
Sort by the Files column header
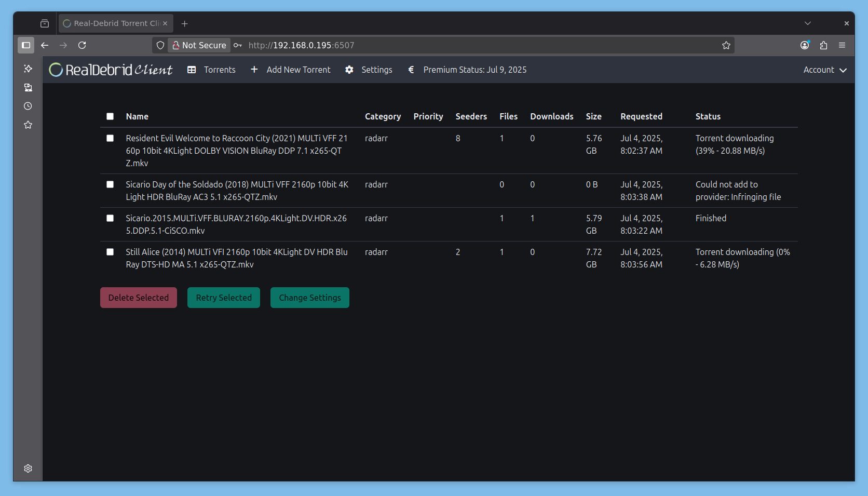coord(509,116)
